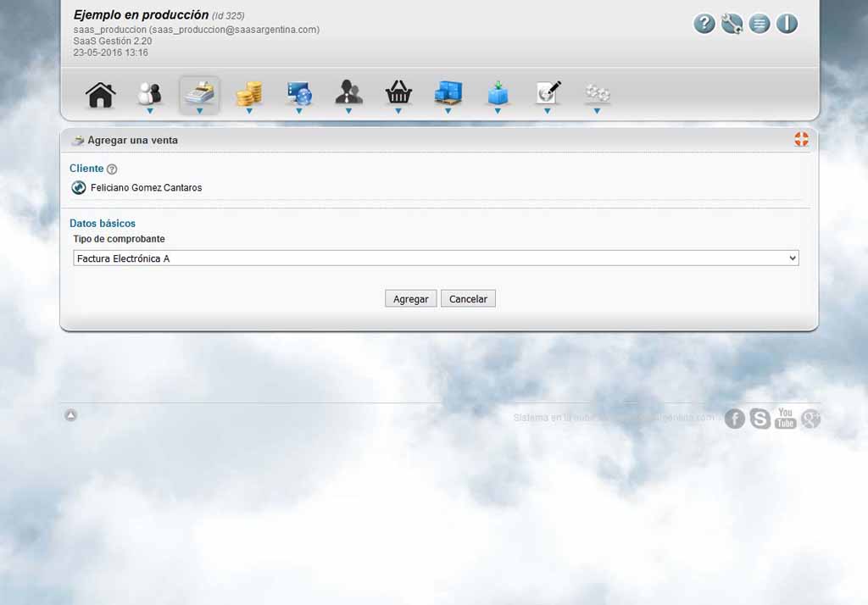Screen dimensions: 868x605
Task: Click the round icon beside Feliciano Gomez Cantaros
Action: [x=79, y=187]
